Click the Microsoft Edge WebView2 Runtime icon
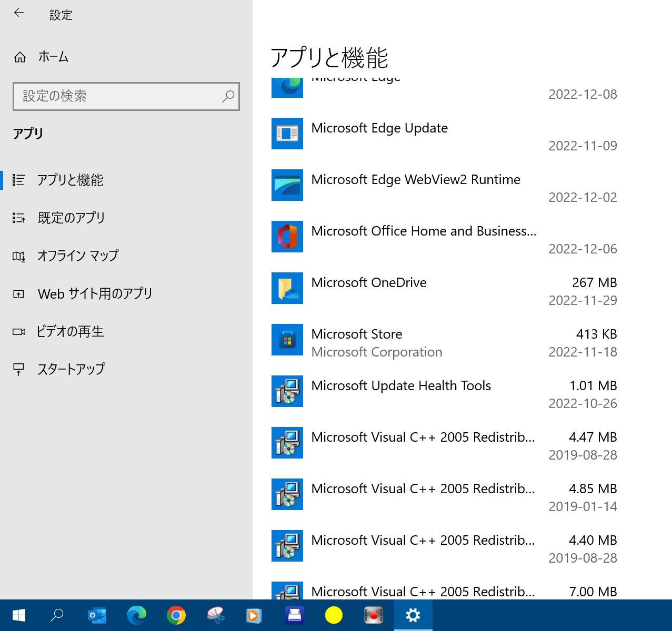Viewport: 672px width, 631px height. coord(287,185)
